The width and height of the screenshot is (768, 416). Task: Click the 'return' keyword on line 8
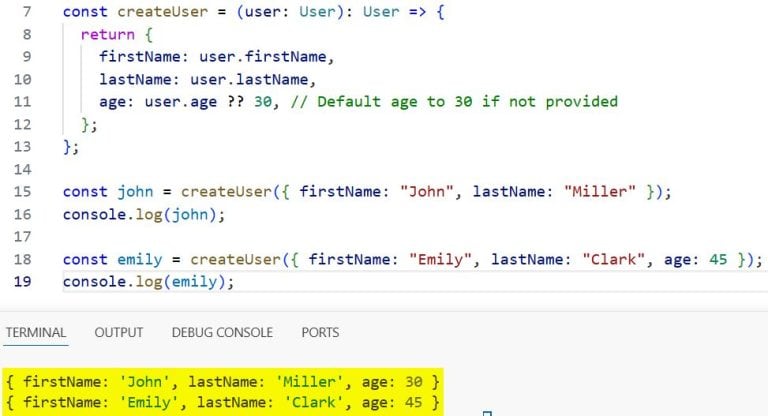pyautogui.click(x=108, y=34)
